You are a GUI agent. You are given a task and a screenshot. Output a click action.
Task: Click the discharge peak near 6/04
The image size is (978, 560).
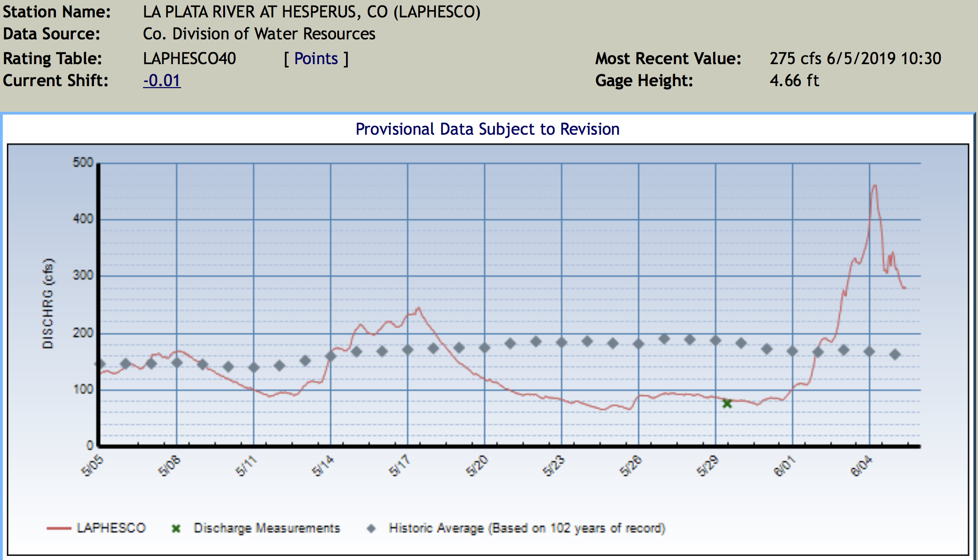click(874, 186)
